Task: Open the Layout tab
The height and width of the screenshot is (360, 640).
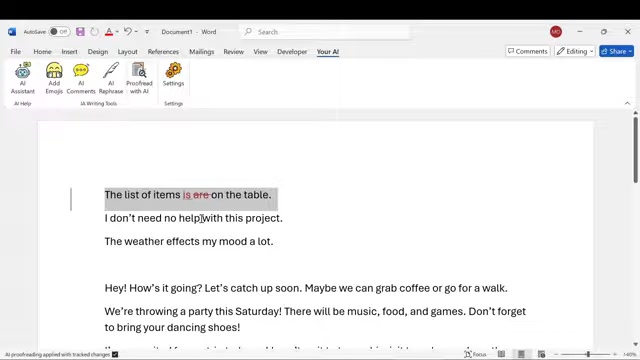Action: [x=128, y=52]
